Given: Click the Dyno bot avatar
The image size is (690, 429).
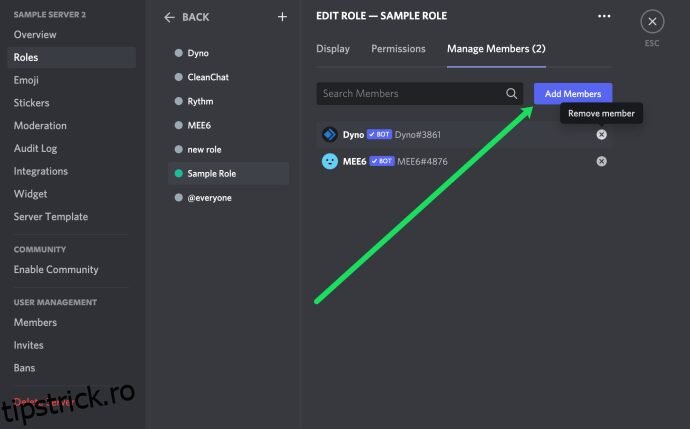Looking at the screenshot, I should click(x=329, y=134).
